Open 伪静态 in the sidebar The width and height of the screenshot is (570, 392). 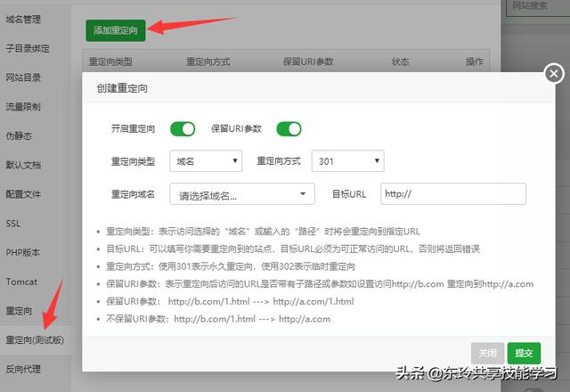click(x=19, y=135)
